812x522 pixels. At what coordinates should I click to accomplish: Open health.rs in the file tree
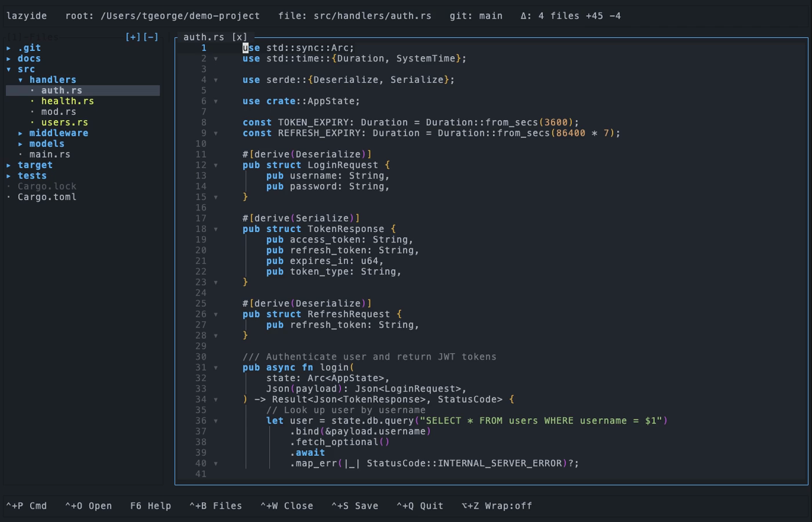(x=67, y=101)
